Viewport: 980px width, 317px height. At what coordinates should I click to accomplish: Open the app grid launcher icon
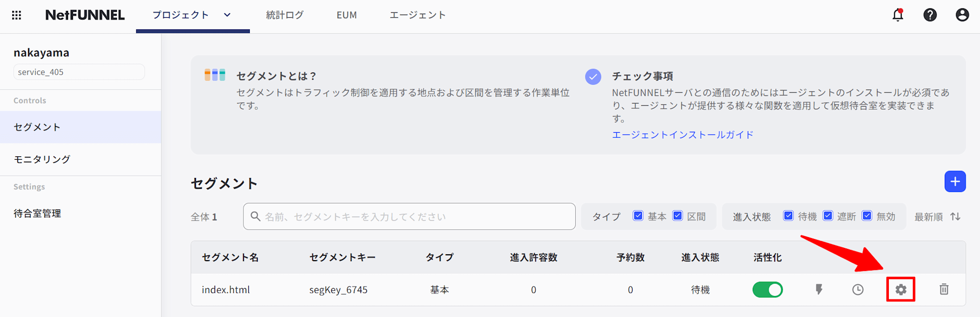[x=17, y=15]
